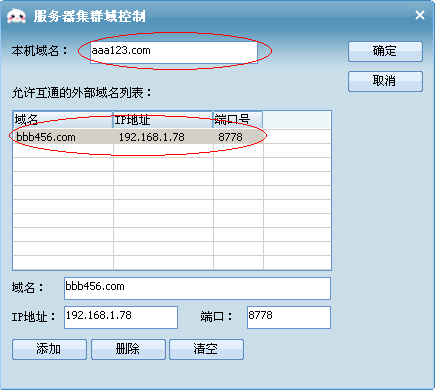Focus the 端口 input with 8778
Viewport: 435px width, 390px height.
(289, 317)
